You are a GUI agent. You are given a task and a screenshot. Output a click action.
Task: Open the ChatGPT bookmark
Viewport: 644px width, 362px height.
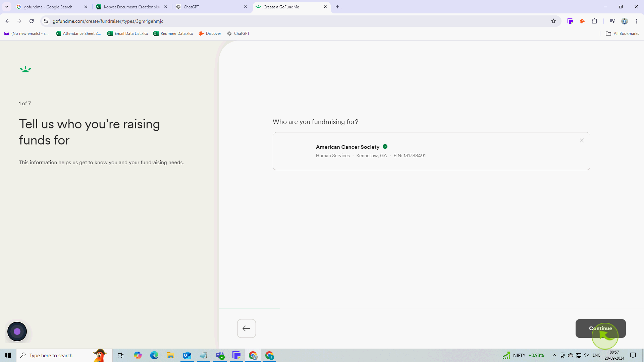(x=238, y=34)
